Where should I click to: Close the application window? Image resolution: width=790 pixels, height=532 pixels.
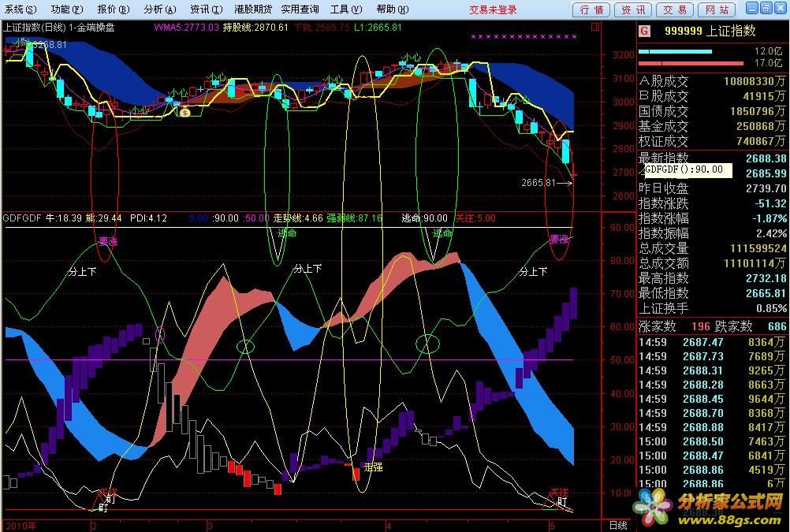click(x=780, y=8)
